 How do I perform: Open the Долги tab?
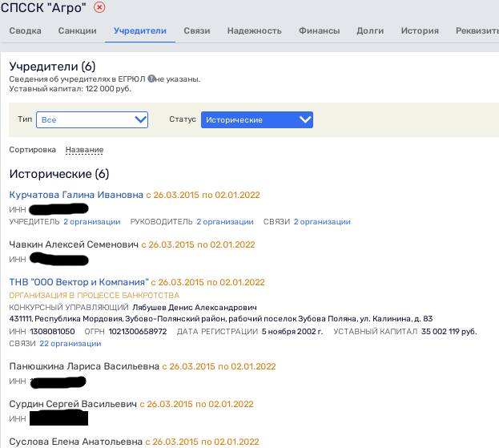tap(370, 31)
